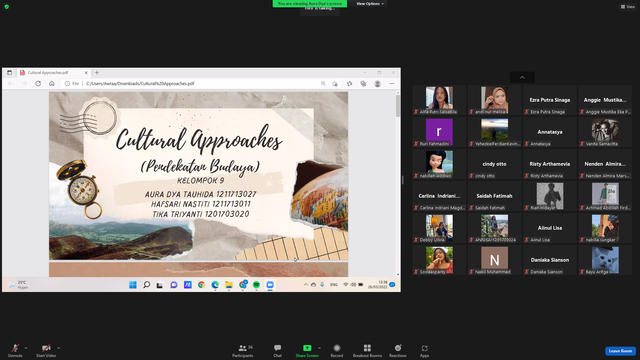This screenshot has height=360, width=640.
Task: Select Nabil Muhammad's tile with letter N
Action: [494, 260]
